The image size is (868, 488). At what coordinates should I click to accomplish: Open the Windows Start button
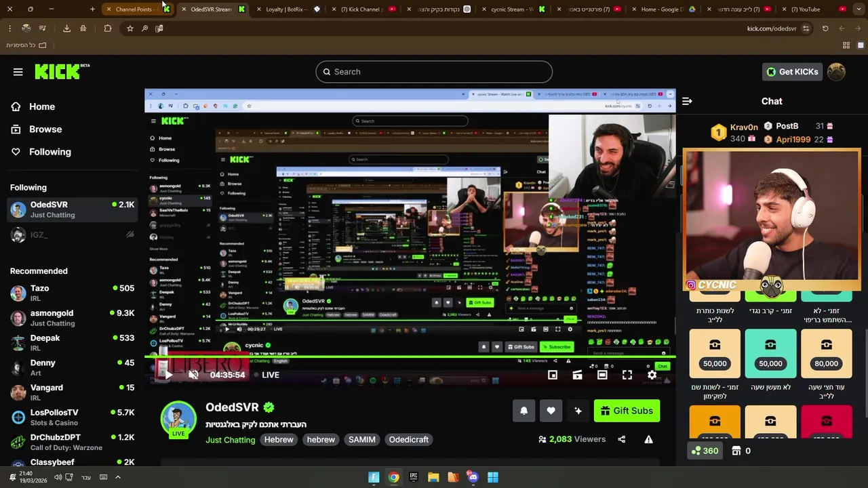(x=493, y=477)
